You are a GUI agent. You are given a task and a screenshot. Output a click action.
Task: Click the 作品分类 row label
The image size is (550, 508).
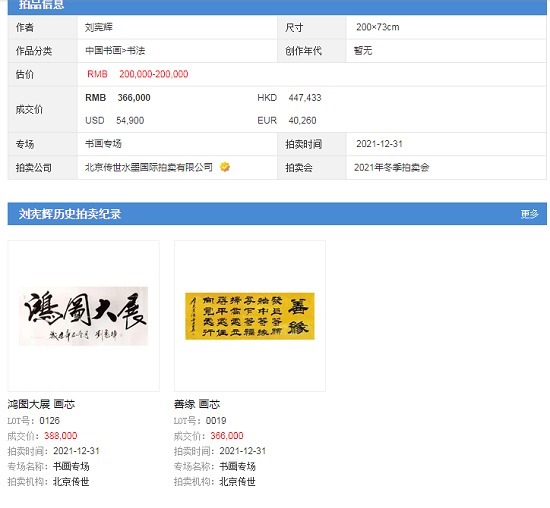34,51
